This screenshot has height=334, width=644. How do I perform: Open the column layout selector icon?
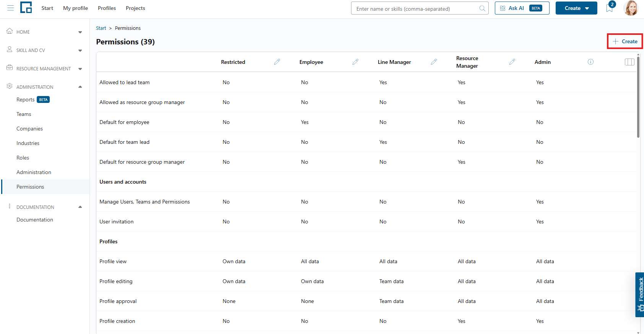[629, 62]
